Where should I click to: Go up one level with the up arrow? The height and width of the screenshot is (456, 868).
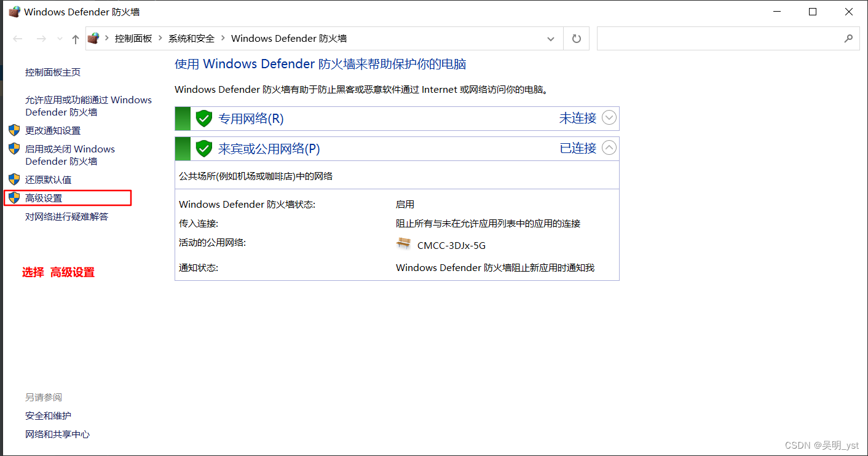(x=76, y=39)
